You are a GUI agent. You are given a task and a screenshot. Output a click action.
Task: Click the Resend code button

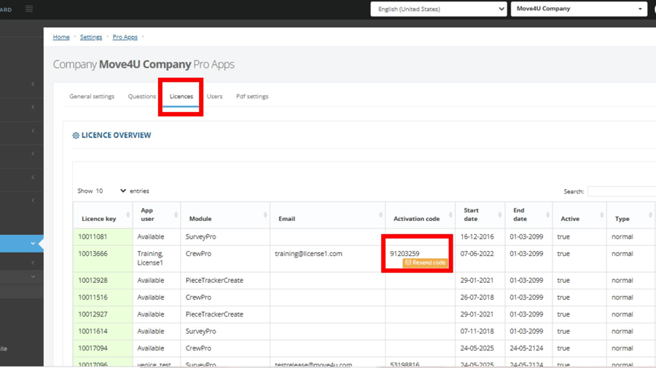point(425,263)
